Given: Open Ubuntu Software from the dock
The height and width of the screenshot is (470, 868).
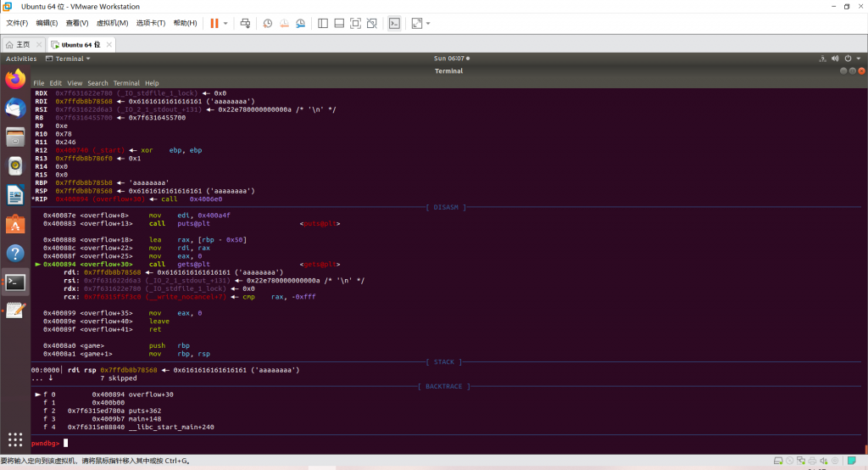Looking at the screenshot, I should (x=15, y=224).
